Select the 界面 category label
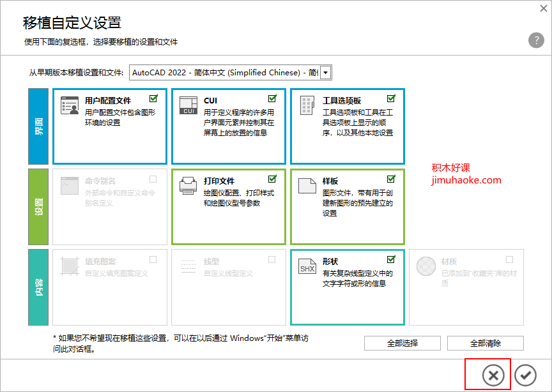Image resolution: width=552 pixels, height=392 pixels. tap(38, 126)
